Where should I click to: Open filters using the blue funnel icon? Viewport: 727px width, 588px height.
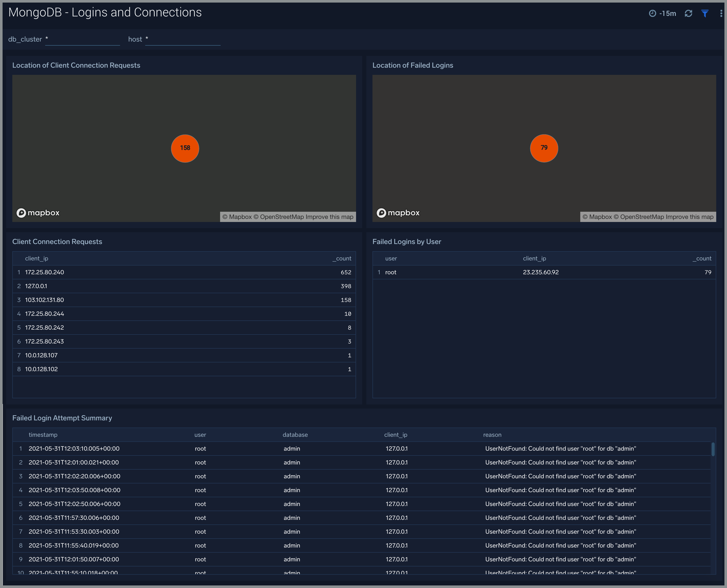(705, 14)
